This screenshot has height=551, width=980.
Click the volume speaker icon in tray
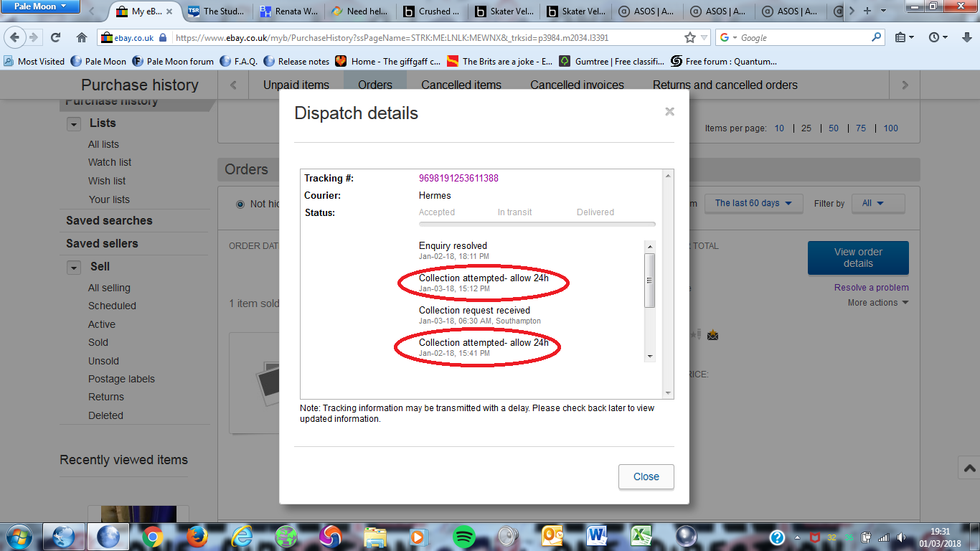click(900, 537)
